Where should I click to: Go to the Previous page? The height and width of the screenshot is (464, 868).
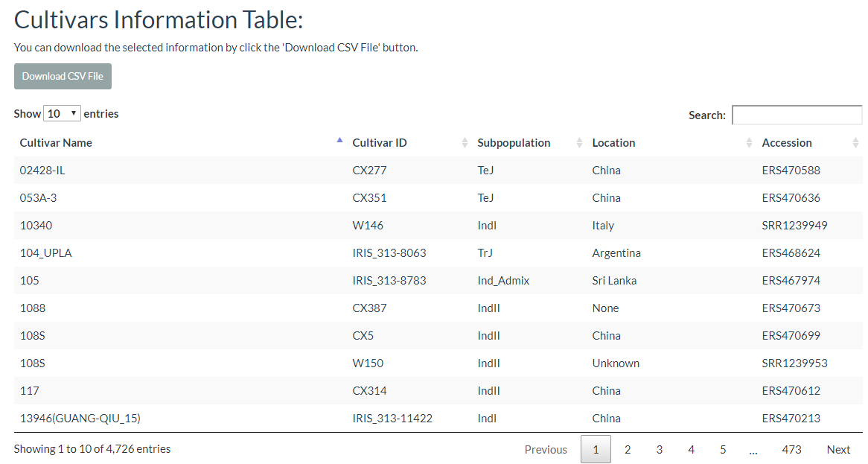click(x=546, y=450)
